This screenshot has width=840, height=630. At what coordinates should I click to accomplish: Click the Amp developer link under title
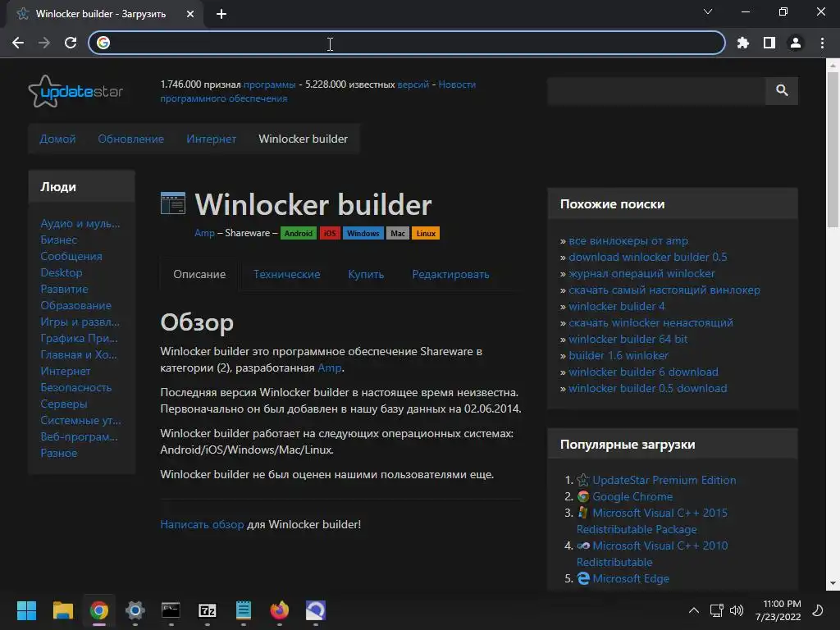[x=204, y=233]
